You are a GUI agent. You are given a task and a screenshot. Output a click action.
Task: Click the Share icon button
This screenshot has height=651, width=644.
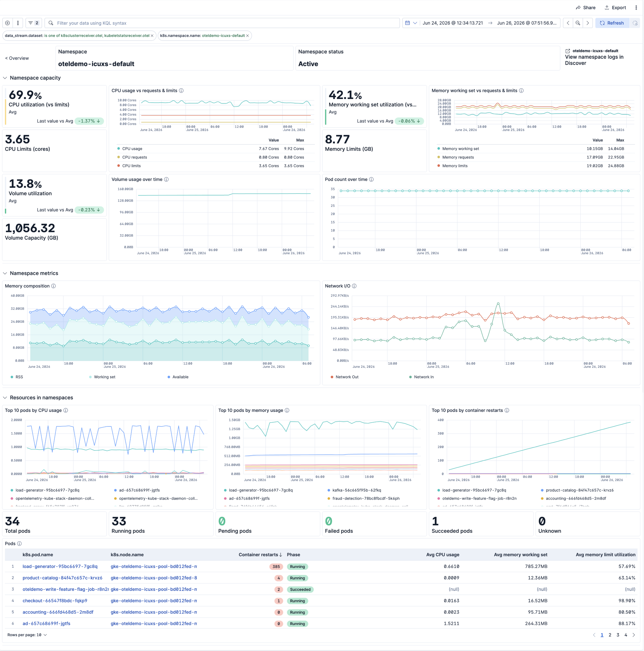pos(585,8)
